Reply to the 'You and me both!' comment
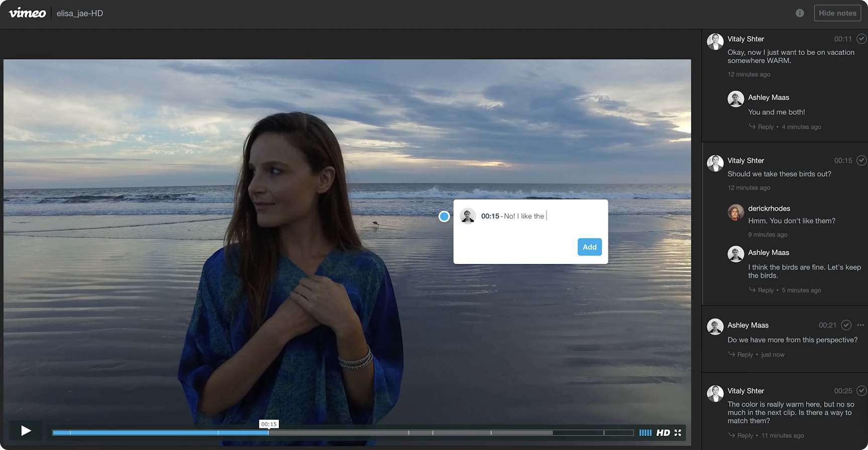 click(x=762, y=127)
